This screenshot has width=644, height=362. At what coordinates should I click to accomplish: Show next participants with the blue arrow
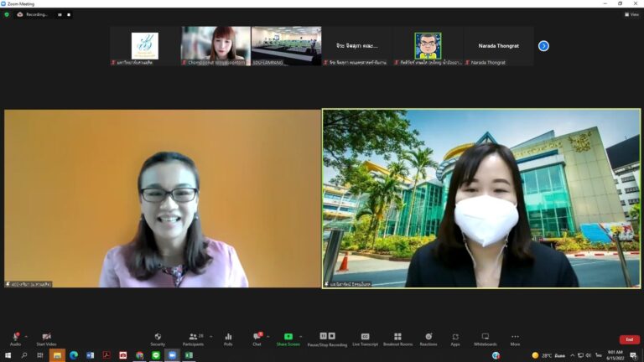(543, 46)
